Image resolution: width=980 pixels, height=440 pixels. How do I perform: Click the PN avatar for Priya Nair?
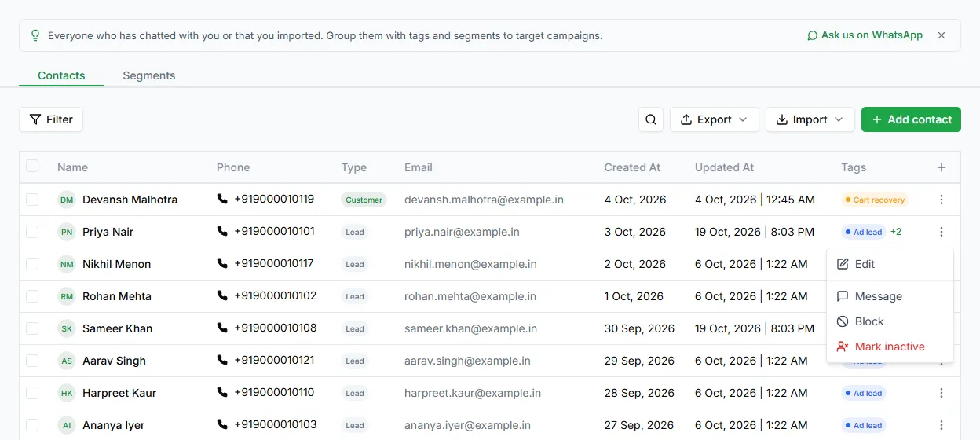click(x=67, y=232)
